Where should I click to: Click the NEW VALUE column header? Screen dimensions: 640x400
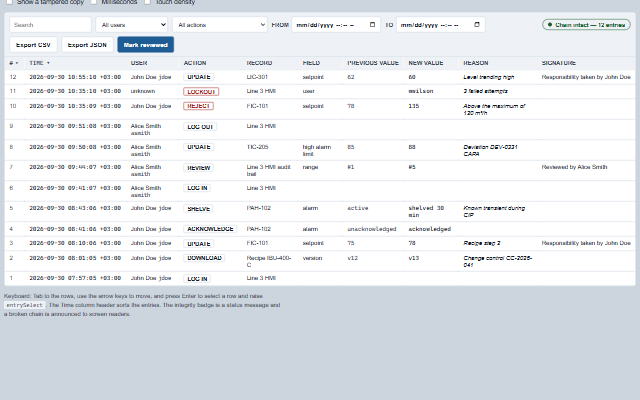[426, 63]
